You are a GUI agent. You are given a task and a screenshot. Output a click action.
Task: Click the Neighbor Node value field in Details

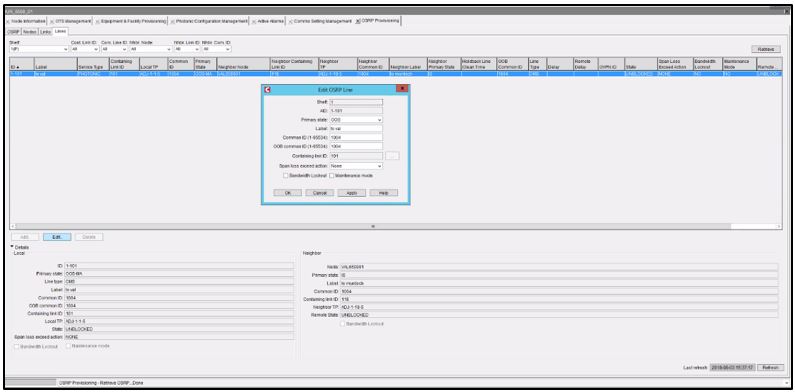click(558, 266)
